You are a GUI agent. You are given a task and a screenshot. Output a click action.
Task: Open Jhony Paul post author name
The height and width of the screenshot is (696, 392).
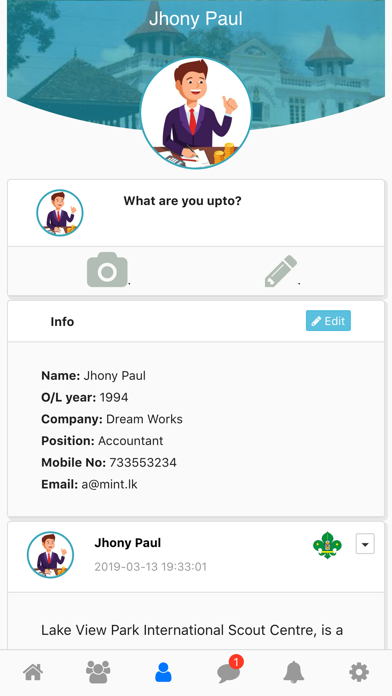pos(127,542)
